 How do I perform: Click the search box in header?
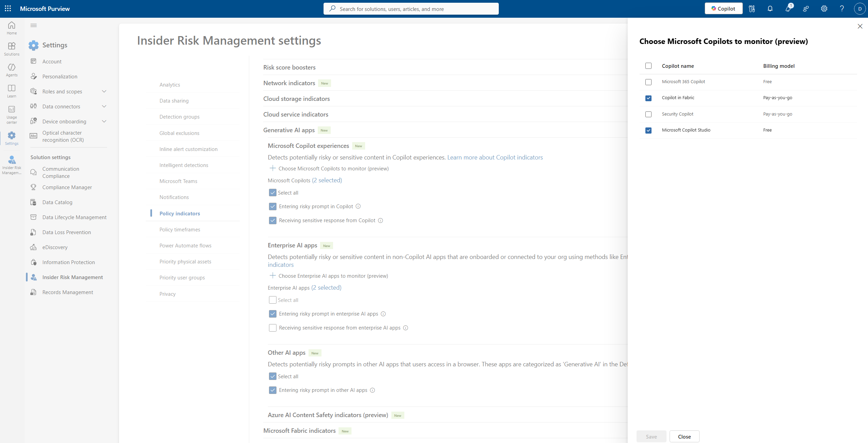[411, 9]
